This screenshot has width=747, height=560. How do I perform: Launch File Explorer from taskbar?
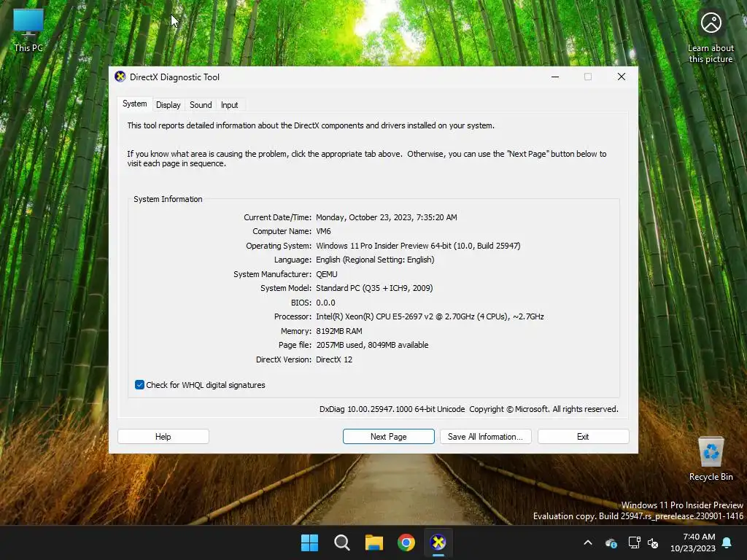pyautogui.click(x=374, y=542)
